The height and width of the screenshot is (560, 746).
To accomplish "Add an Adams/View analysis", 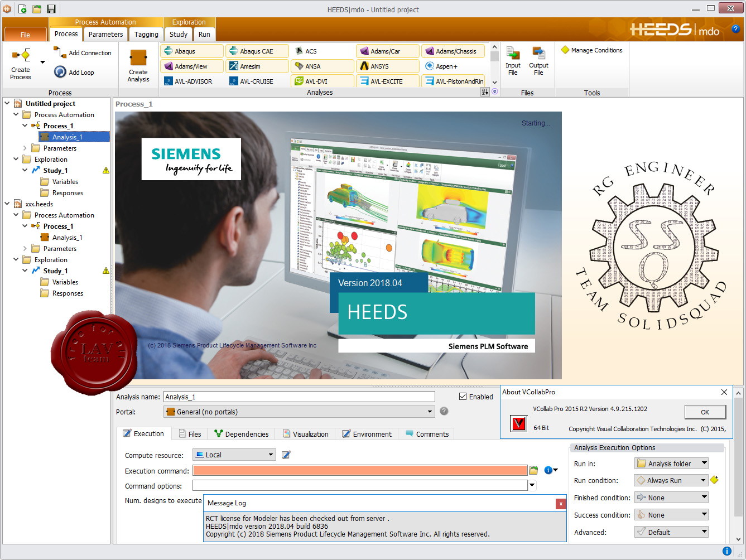I will tap(192, 66).
